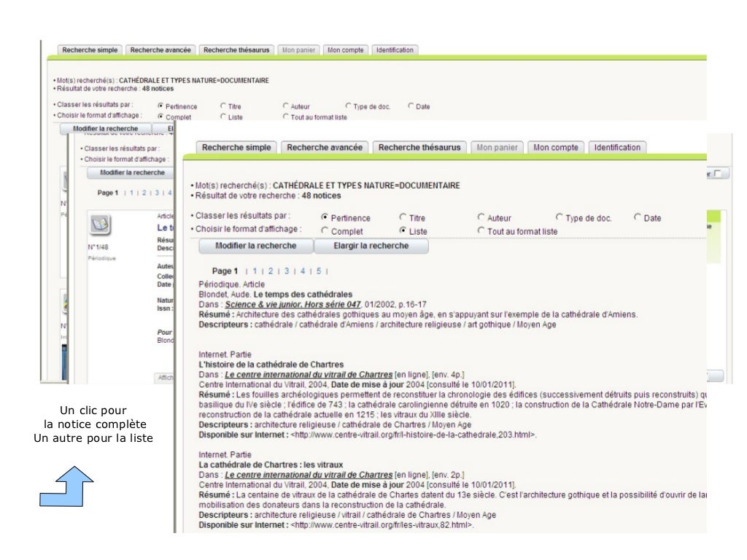The height and width of the screenshot is (560, 747).
Task: Select Liste display format in front window
Action: pyautogui.click(x=403, y=230)
